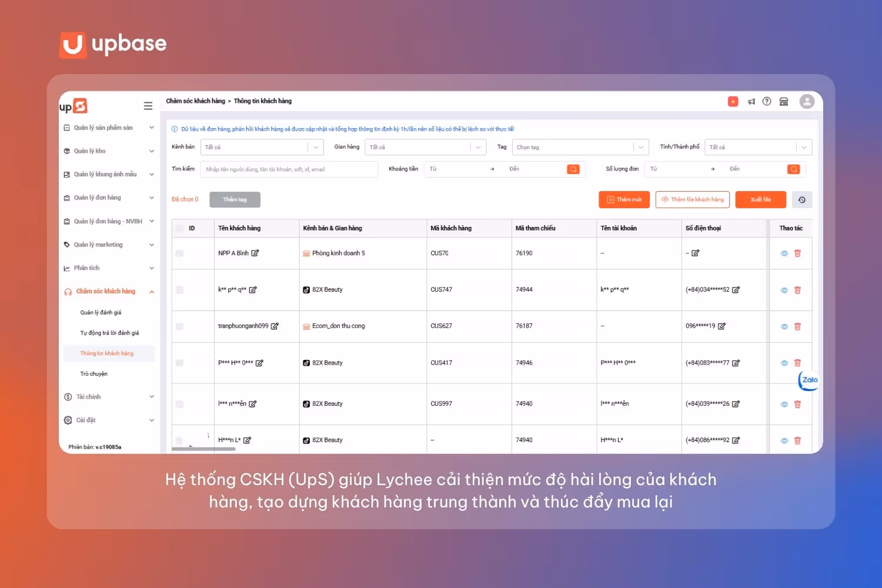Tick the checkbox for P*** H** O*** row
Image resolution: width=882 pixels, height=588 pixels.
tap(179, 363)
